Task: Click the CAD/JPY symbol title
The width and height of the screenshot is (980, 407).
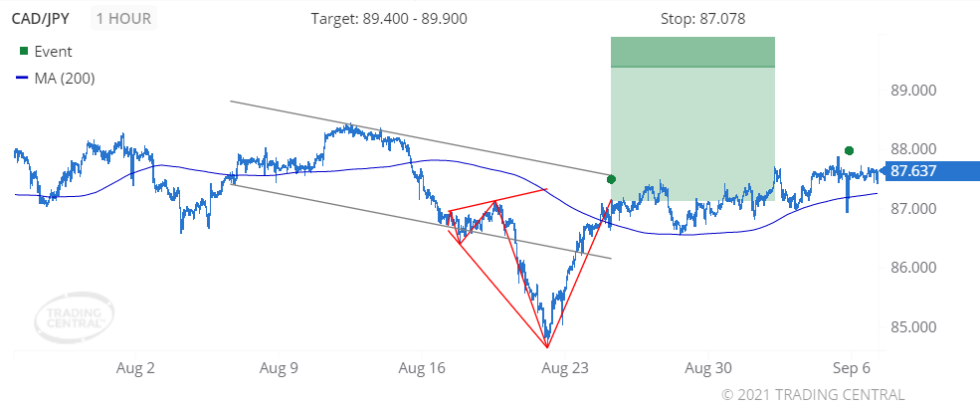Action: pos(41,18)
